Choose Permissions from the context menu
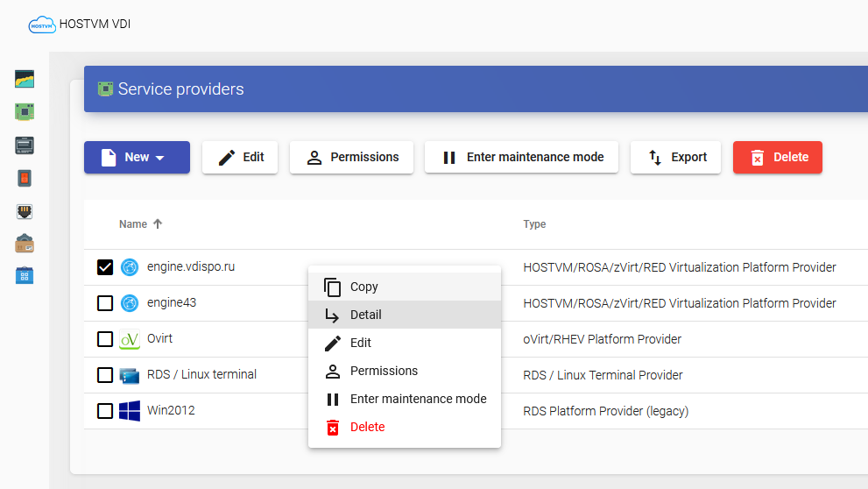Viewport: 868px width, 489px height. [405, 371]
